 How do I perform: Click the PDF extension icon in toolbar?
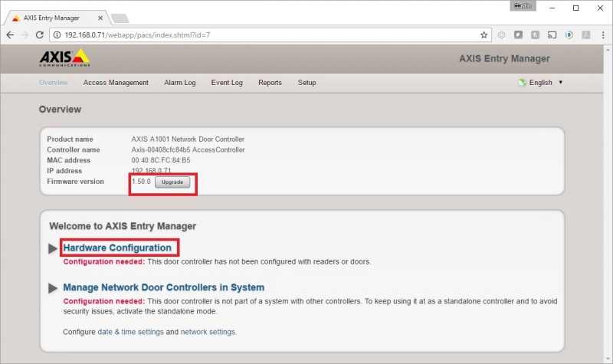click(586, 34)
